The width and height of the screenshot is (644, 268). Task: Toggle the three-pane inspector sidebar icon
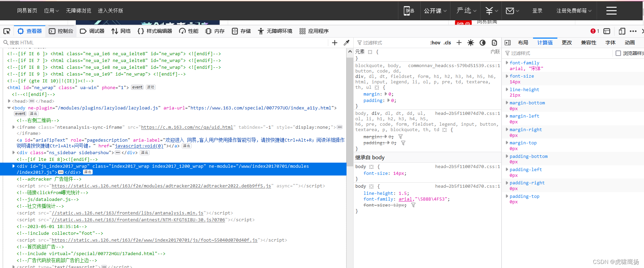tap(508, 43)
